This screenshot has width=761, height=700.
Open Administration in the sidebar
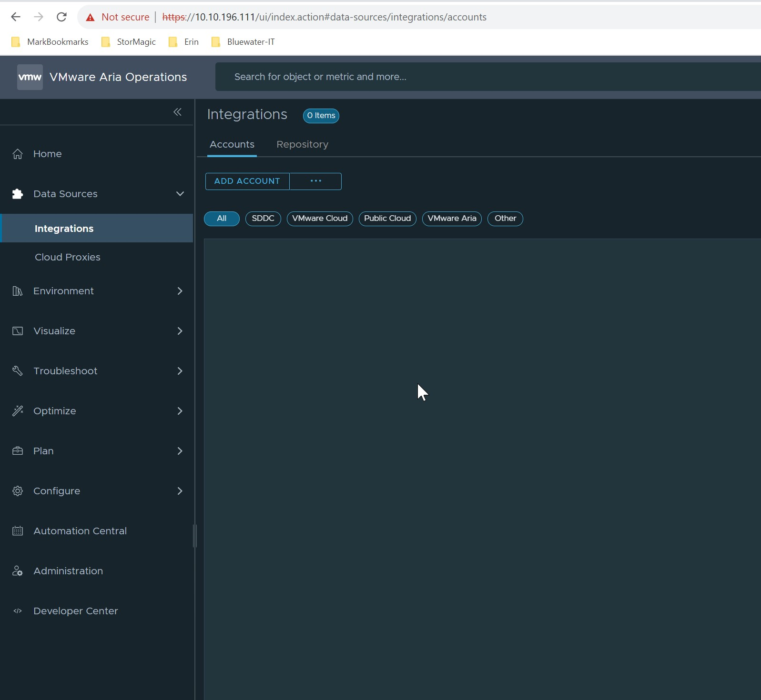coord(68,571)
